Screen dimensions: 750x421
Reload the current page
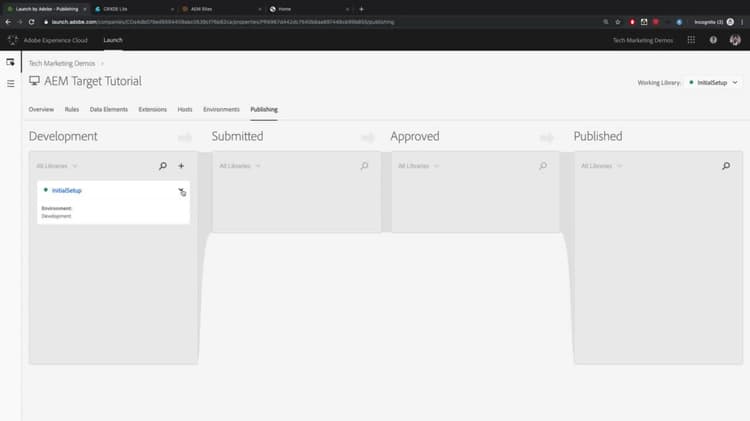click(x=32, y=22)
